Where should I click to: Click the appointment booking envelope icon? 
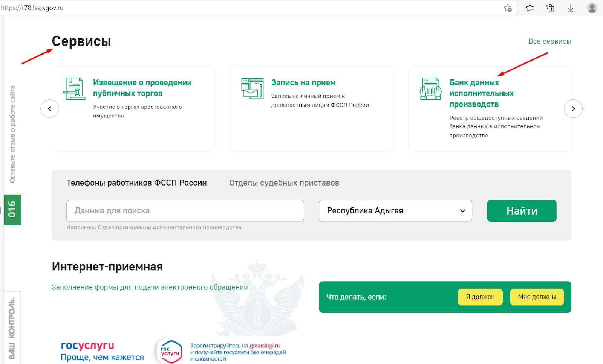click(x=252, y=88)
